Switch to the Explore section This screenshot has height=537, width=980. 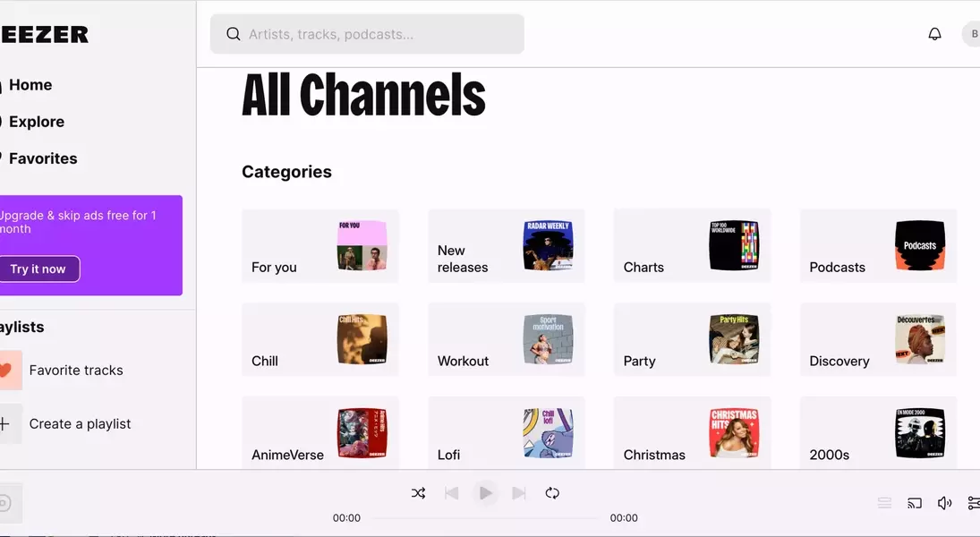tap(37, 121)
